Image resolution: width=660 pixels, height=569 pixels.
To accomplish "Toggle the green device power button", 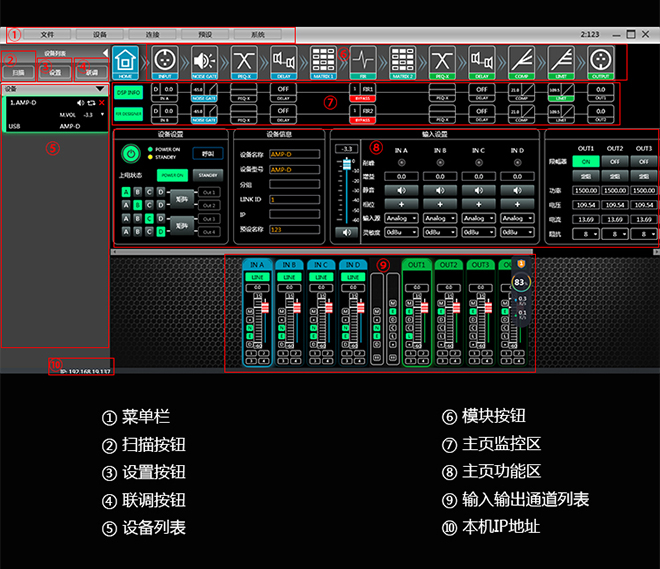I will (130, 154).
